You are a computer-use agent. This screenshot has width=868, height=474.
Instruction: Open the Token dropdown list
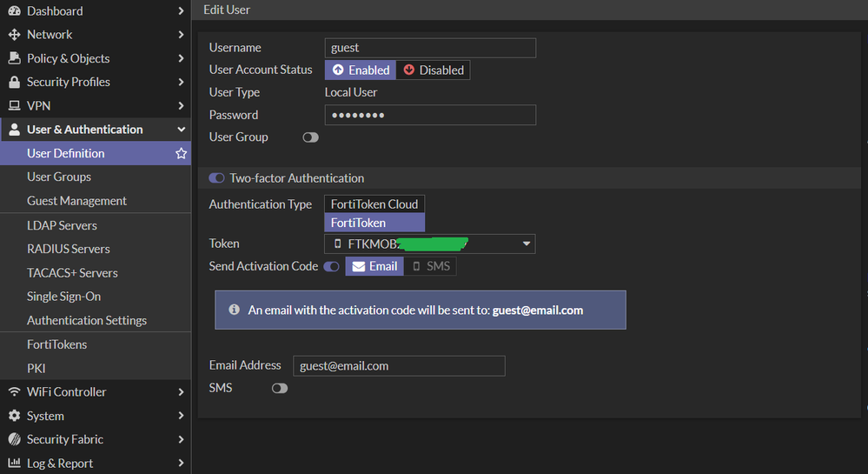click(x=526, y=244)
